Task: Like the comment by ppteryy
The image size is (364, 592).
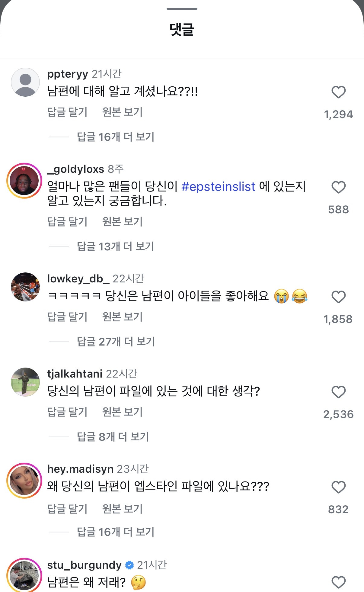Action: tap(338, 92)
